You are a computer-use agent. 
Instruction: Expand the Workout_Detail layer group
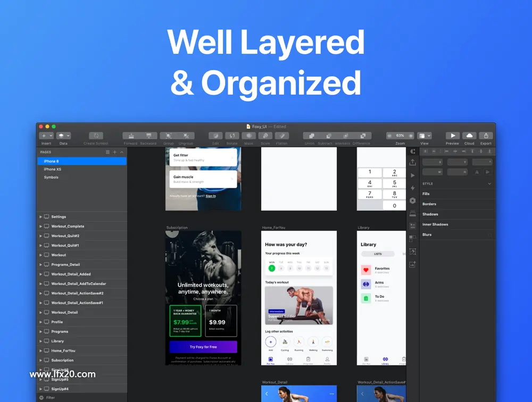coord(41,313)
